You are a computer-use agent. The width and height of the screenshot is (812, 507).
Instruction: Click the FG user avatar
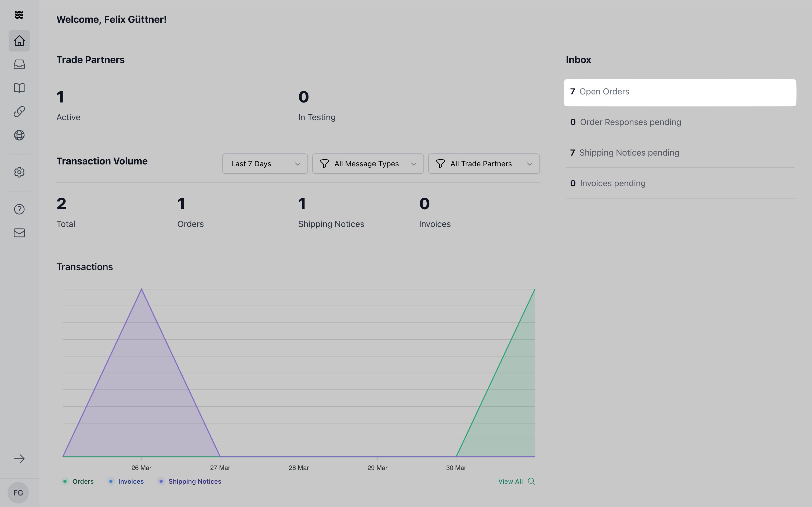click(18, 493)
